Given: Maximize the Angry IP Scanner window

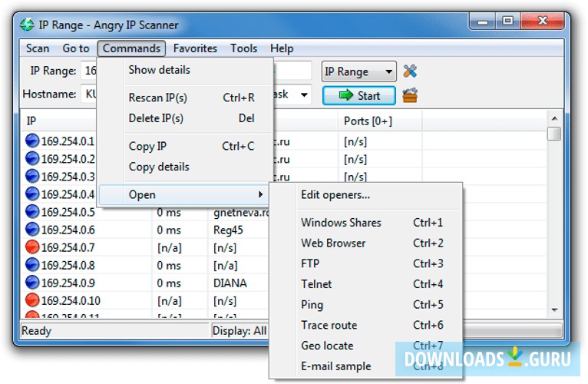Looking at the screenshot, I should [507, 21].
